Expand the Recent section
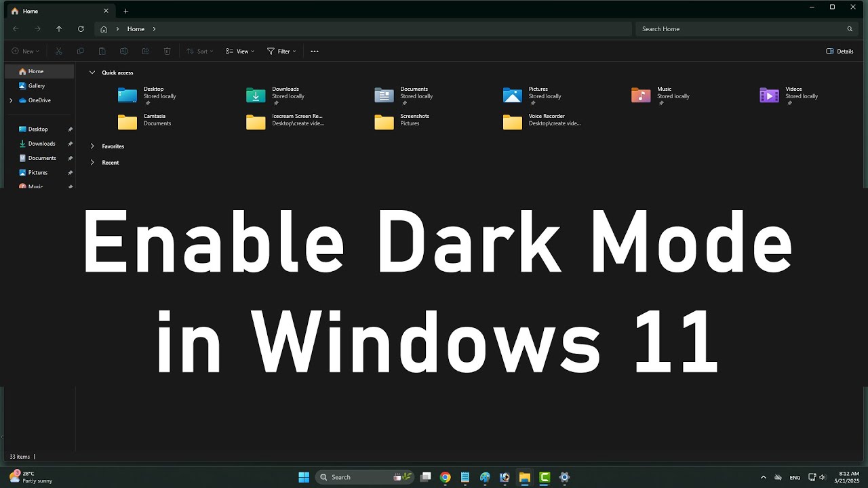Viewport: 868px width, 488px height. (x=92, y=163)
